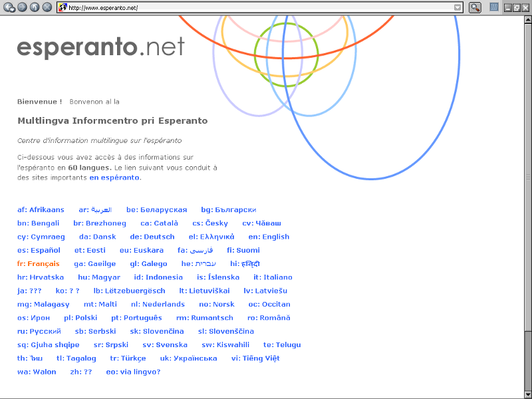Viewport: 532px width, 399px height.
Task: Click the vertical scrollbar down arrow
Action: (x=527, y=394)
